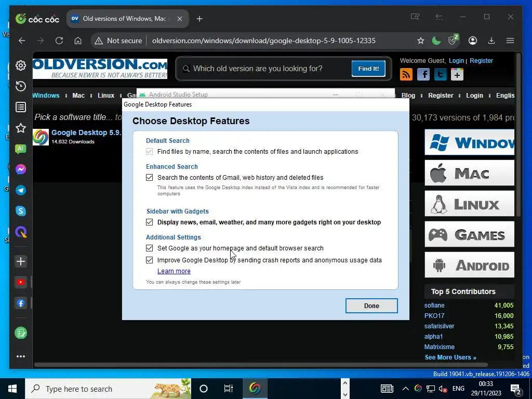The height and width of the screenshot is (399, 532).
Task: Click OldVersion.com site logo
Action: (100, 69)
